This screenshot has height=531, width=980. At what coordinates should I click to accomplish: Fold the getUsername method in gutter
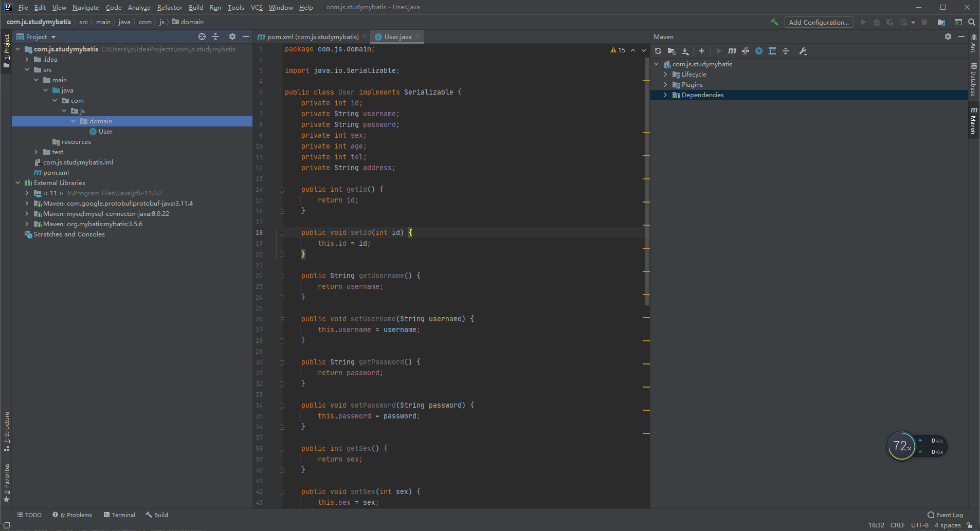coord(282,276)
